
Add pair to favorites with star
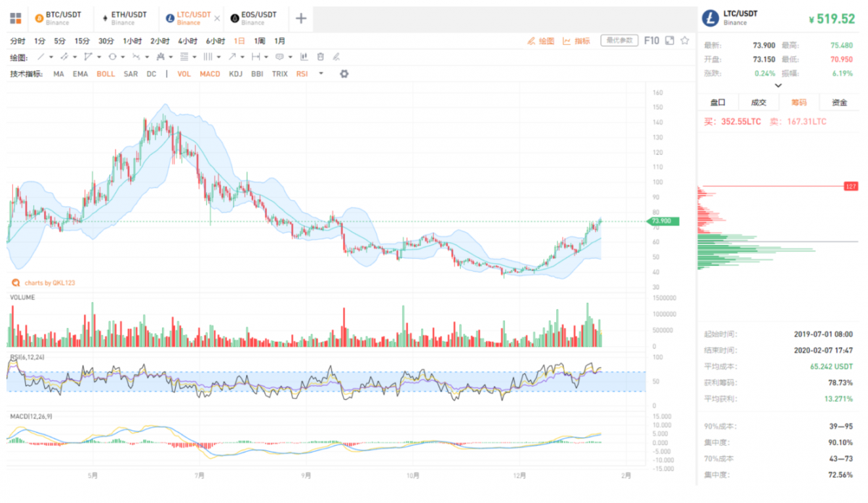tap(685, 40)
